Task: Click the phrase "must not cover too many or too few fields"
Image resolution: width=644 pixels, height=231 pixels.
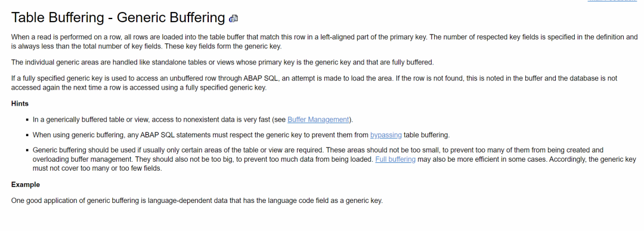Action: pyautogui.click(x=97, y=168)
